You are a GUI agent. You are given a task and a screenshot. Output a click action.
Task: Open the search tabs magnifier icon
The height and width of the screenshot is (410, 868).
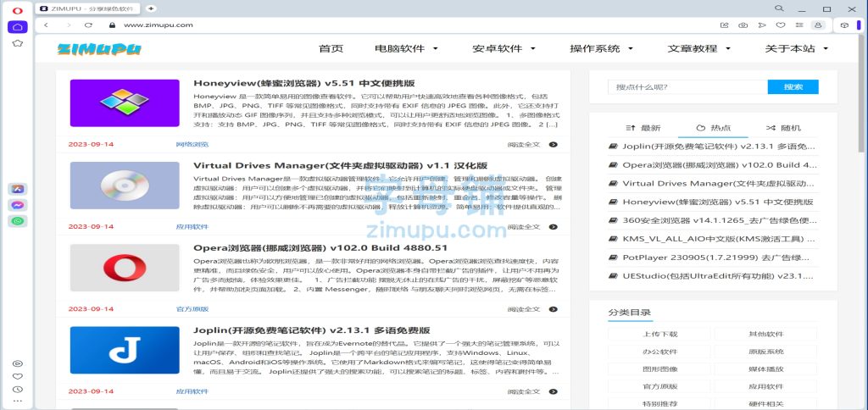(779, 8)
